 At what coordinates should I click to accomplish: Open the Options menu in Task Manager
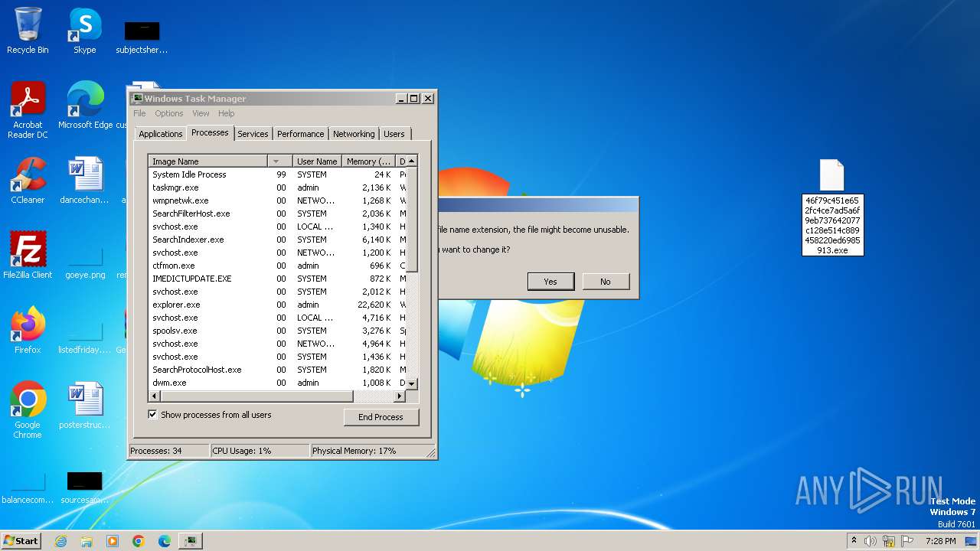click(169, 113)
